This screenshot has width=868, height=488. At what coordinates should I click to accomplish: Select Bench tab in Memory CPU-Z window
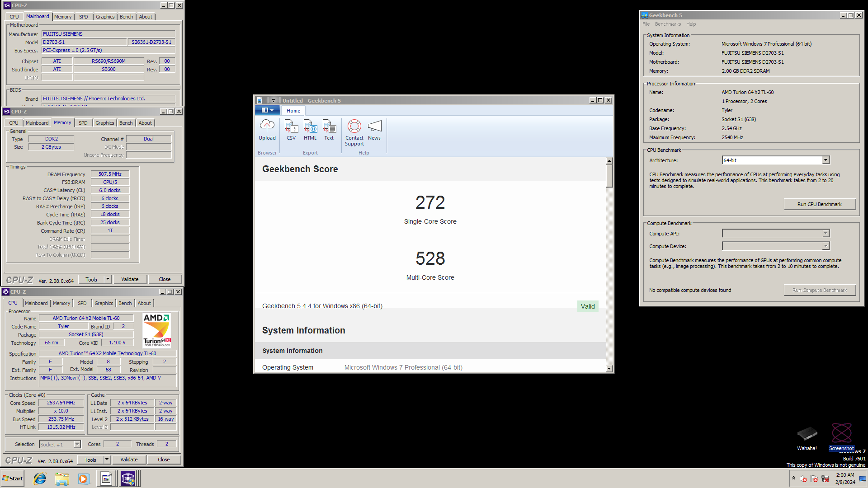126,123
